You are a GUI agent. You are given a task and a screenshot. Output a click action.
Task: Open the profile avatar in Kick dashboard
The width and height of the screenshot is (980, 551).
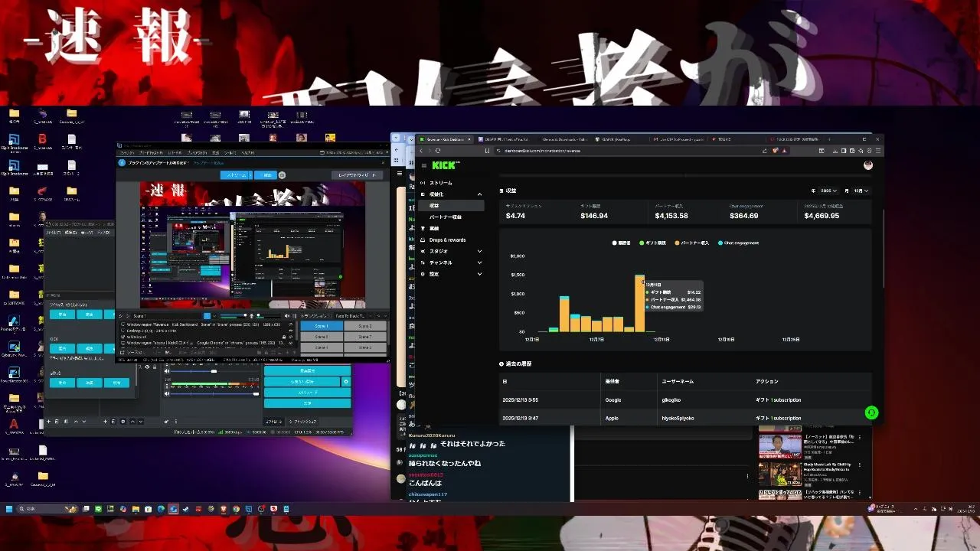point(868,165)
